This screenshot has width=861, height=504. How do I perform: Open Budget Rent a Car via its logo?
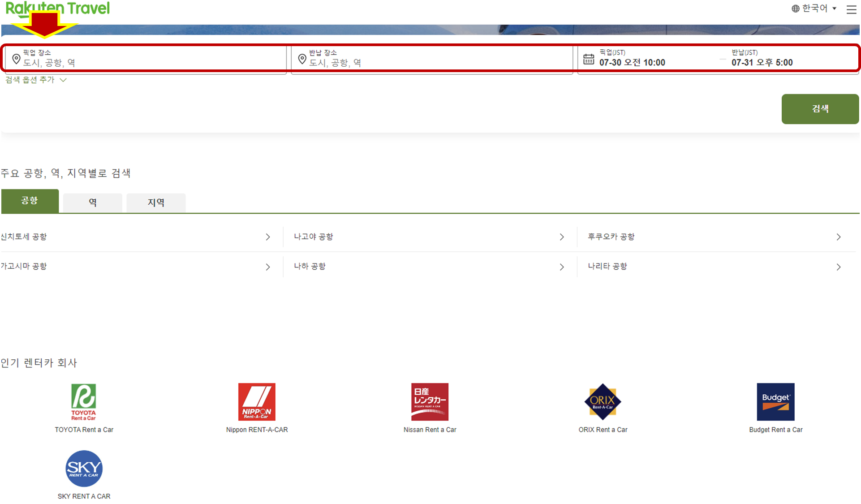click(775, 401)
